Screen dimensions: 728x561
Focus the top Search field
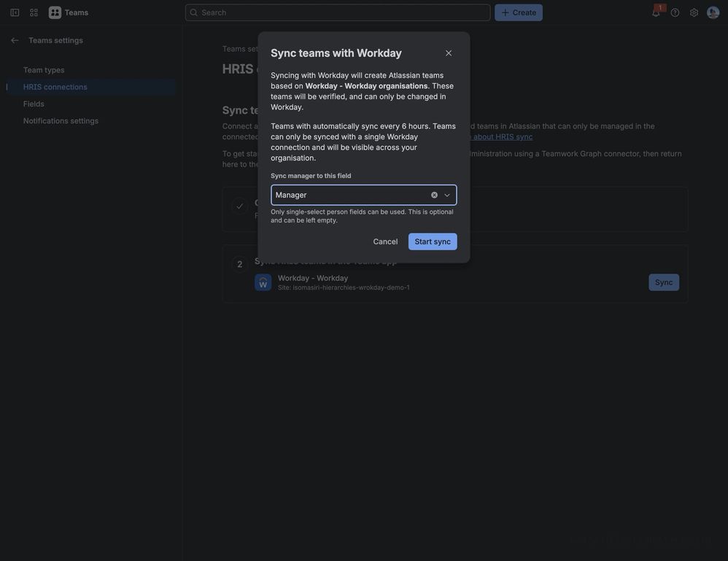338,12
